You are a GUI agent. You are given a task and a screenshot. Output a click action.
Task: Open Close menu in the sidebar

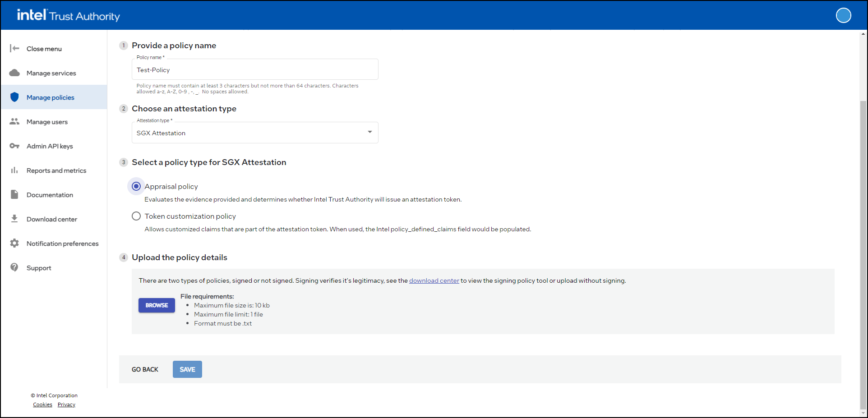point(54,49)
